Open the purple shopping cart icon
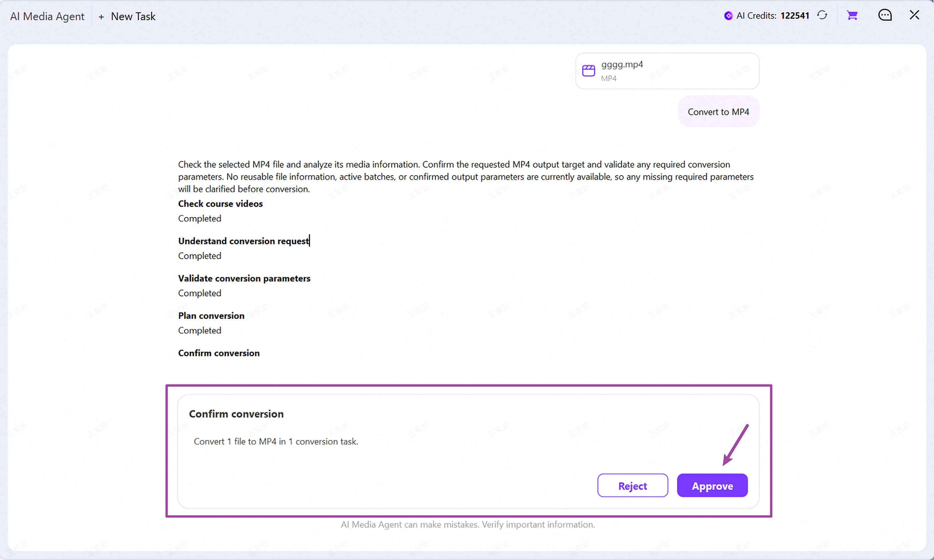Viewport: 934px width, 560px height. tap(852, 15)
